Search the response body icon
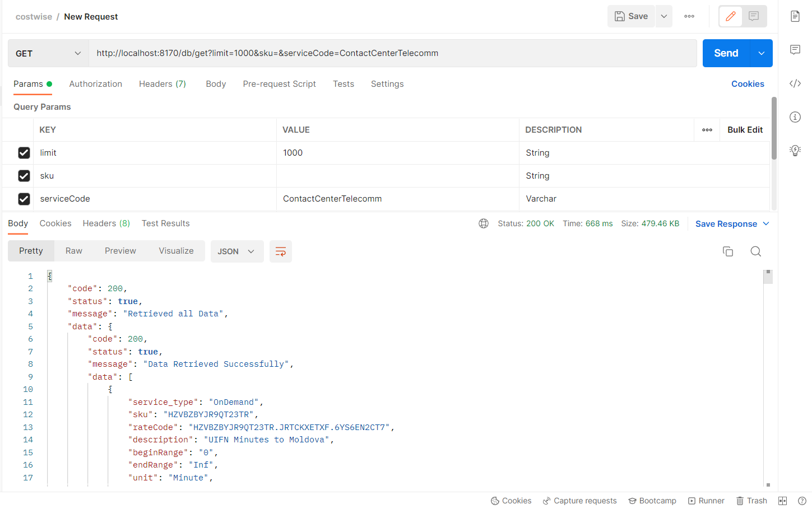Image resolution: width=812 pixels, height=509 pixels. [755, 251]
